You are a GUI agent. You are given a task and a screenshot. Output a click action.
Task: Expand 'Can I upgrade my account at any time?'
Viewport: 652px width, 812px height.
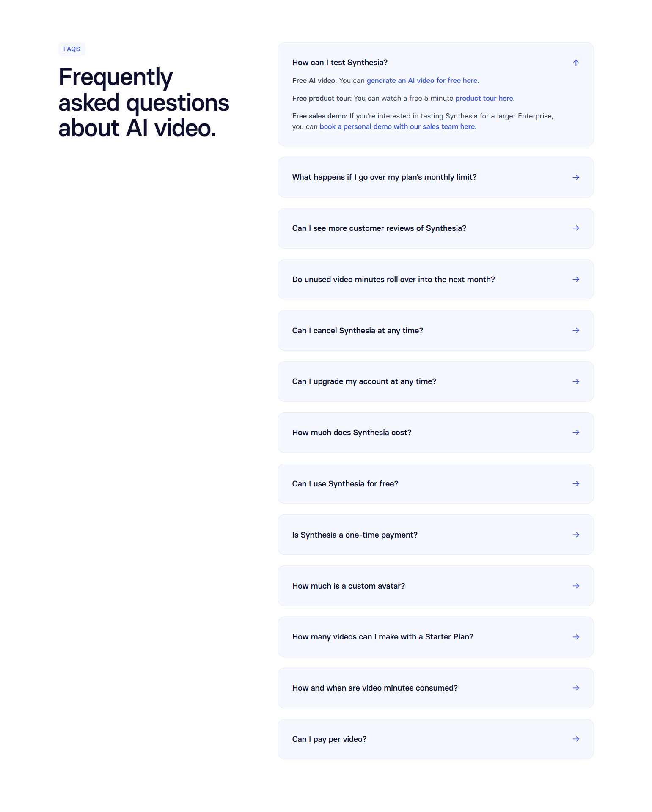pos(435,381)
